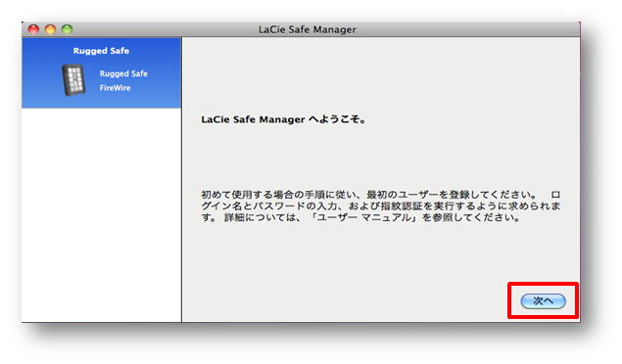Click the LaCie Safe Manager title bar text

click(308, 29)
